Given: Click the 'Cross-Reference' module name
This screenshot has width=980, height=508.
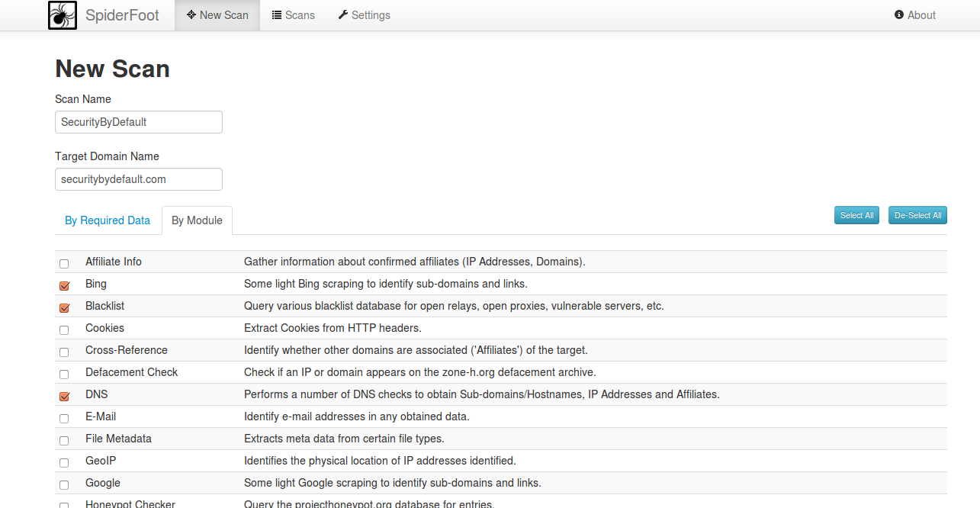Looking at the screenshot, I should pyautogui.click(x=127, y=350).
